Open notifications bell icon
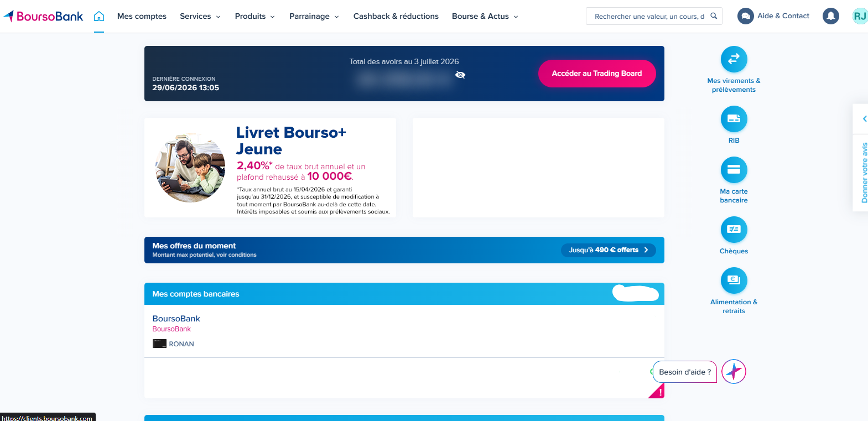This screenshot has height=421, width=868. (x=830, y=16)
